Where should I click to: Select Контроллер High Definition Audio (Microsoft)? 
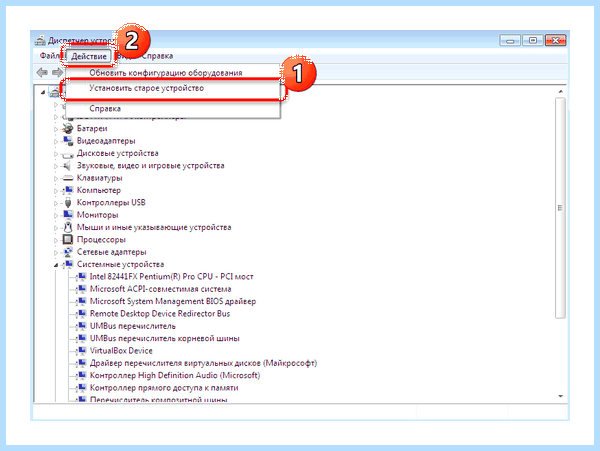click(x=175, y=375)
